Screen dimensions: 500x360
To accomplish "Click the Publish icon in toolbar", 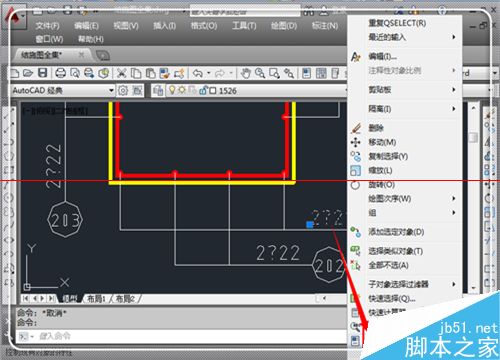I will pos(89,73).
